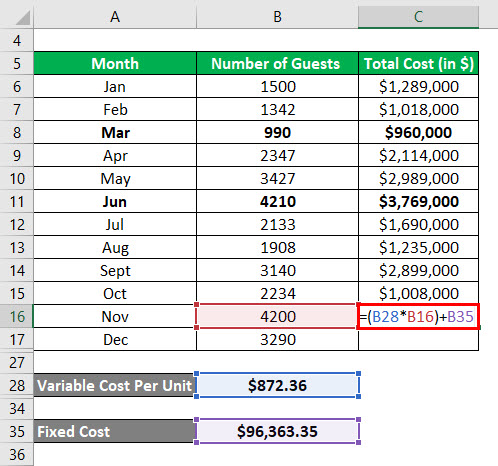Select the Oct cell
The height and width of the screenshot is (466, 498).
click(115, 293)
